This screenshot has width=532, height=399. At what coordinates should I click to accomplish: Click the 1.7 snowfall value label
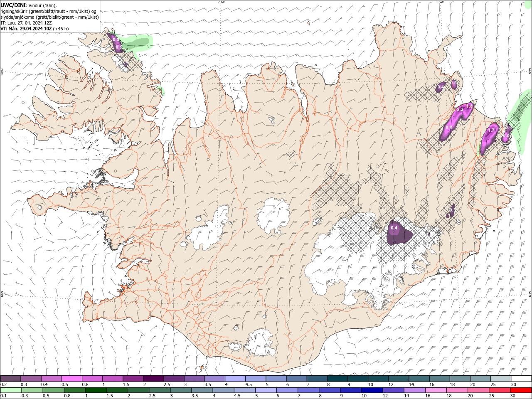491,131
